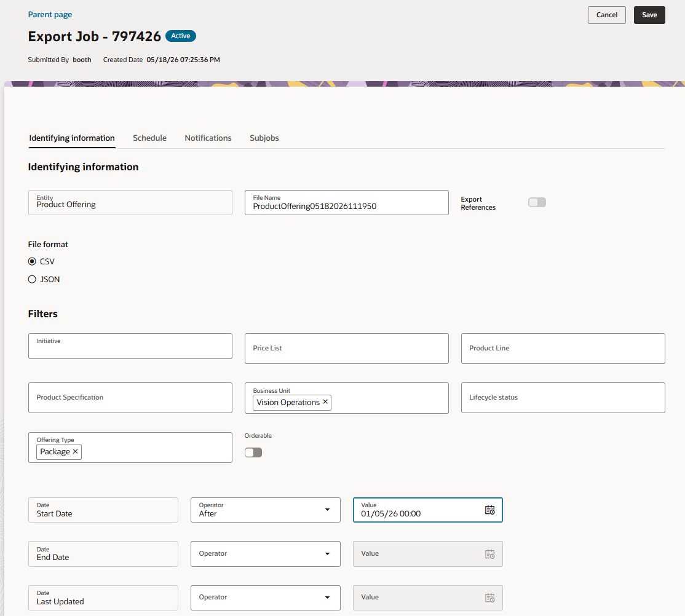This screenshot has height=616, width=685.
Task: Click the Export Job - 797426 title
Action: [x=94, y=36]
